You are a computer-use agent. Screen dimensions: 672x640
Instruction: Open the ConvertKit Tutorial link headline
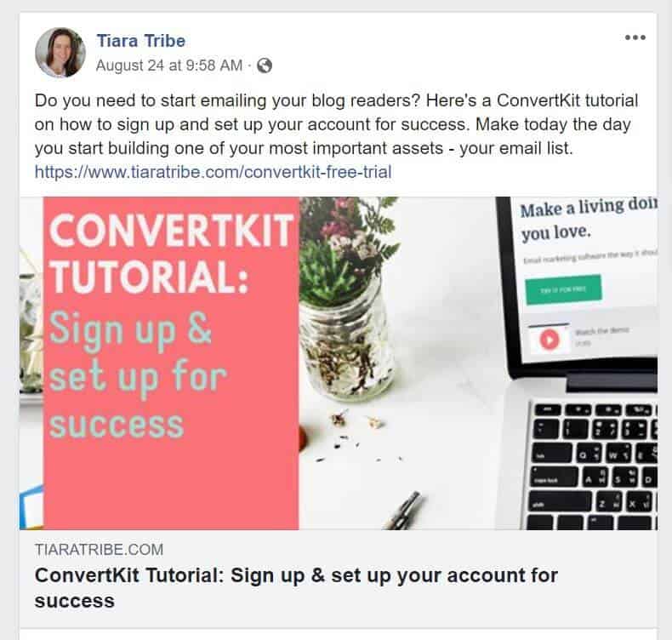tap(296, 588)
